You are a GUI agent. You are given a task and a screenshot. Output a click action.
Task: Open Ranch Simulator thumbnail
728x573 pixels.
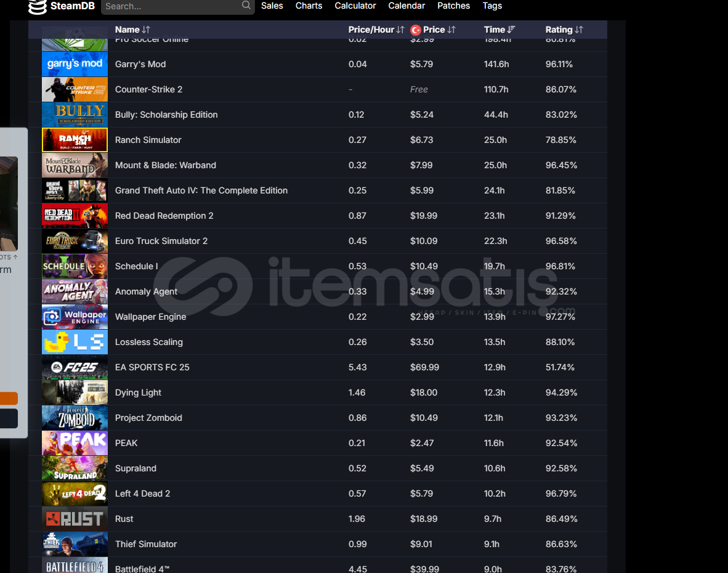click(x=75, y=140)
